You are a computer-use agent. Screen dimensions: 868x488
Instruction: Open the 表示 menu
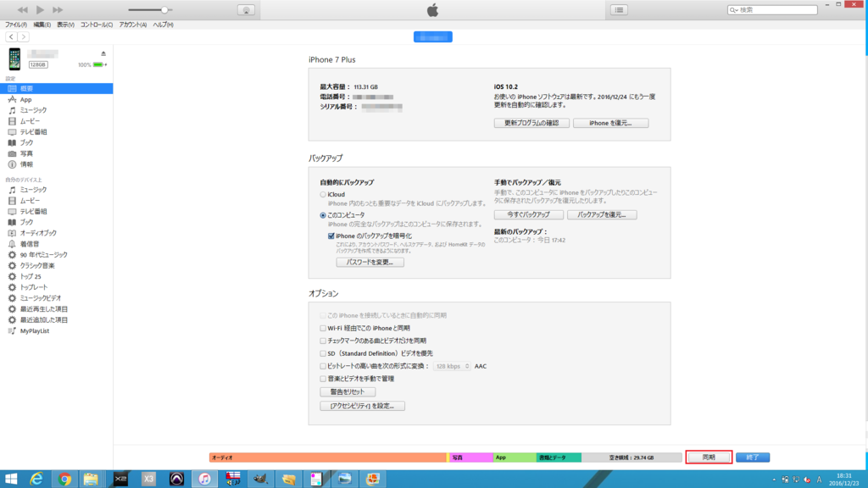[65, 25]
